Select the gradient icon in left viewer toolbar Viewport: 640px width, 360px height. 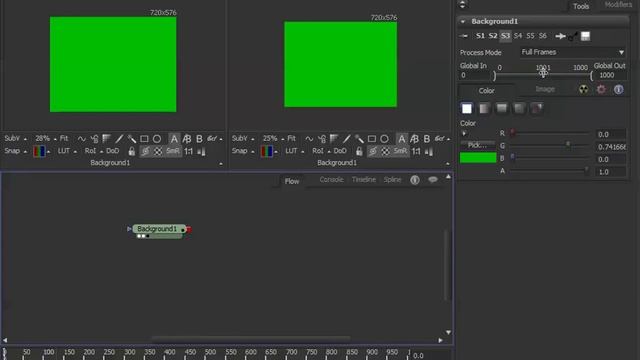coord(107,139)
